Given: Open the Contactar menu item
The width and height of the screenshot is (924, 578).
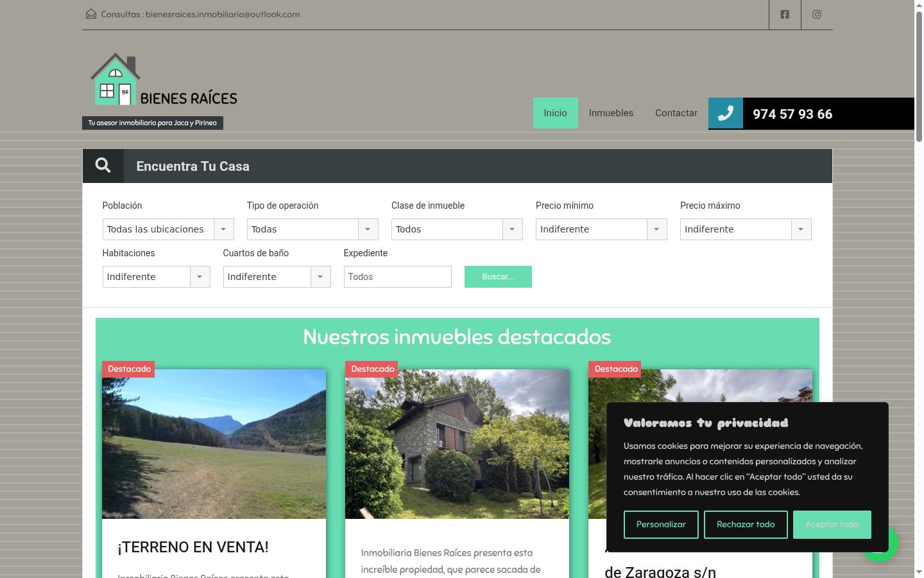Looking at the screenshot, I should point(676,113).
